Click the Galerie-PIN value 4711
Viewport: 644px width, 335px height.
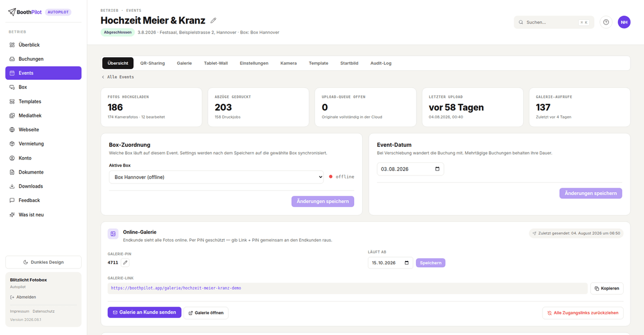click(x=113, y=263)
